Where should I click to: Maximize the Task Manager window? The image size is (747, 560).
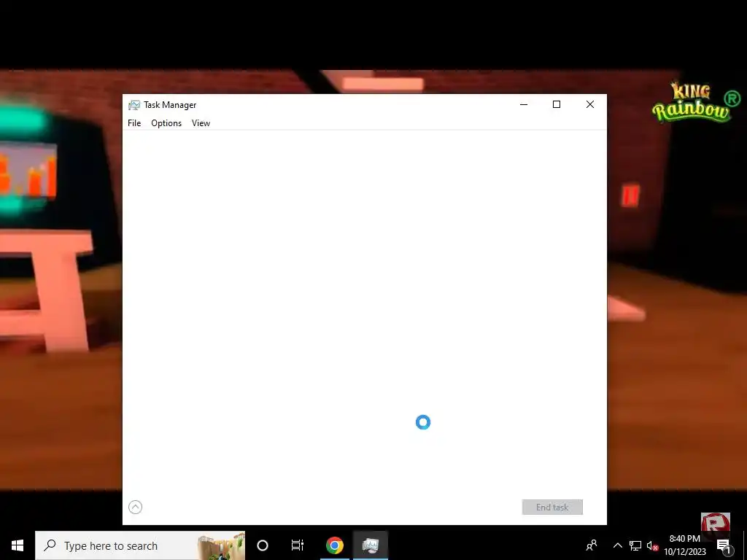[557, 104]
